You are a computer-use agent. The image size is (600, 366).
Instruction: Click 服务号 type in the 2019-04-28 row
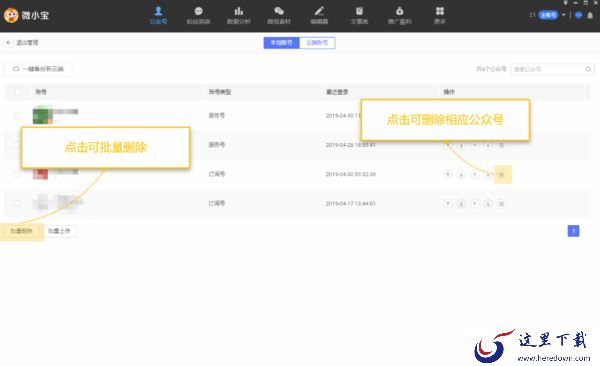click(x=217, y=145)
